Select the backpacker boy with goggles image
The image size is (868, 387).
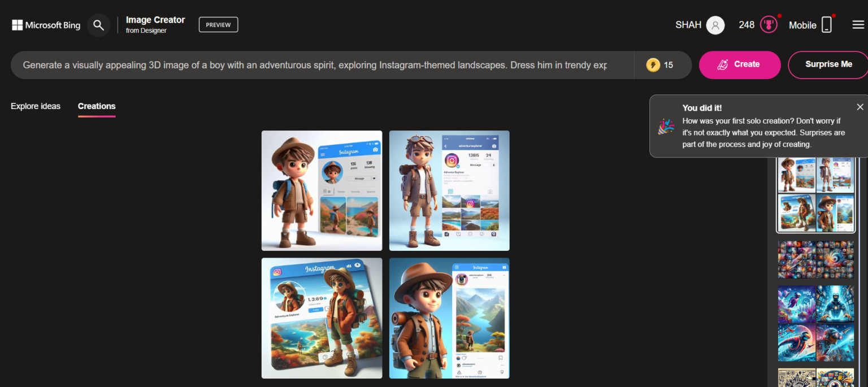coord(449,190)
